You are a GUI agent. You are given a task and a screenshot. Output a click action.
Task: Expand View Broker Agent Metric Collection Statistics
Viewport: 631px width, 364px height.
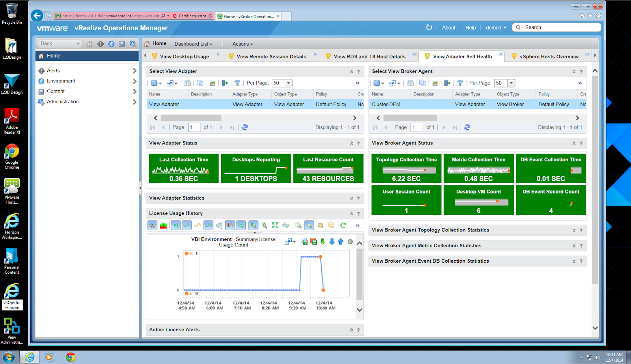pos(574,246)
